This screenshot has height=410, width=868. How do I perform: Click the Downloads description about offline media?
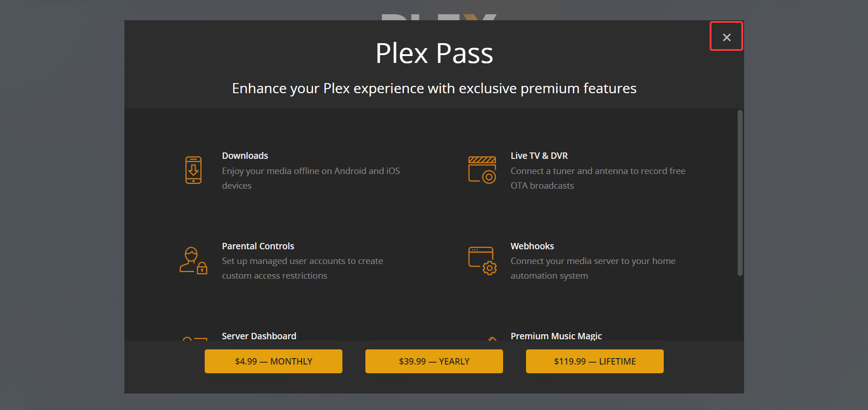coord(311,178)
